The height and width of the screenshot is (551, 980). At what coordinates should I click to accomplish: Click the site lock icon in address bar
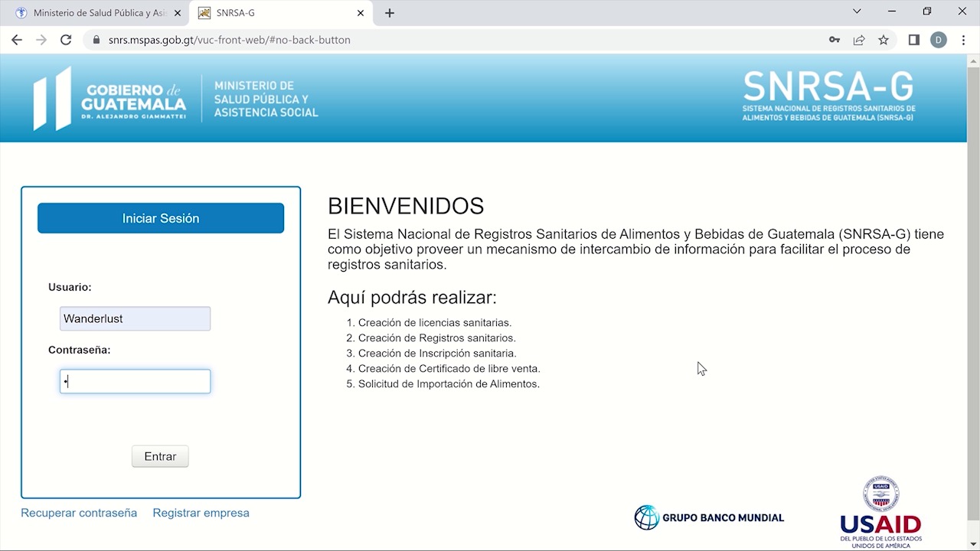point(96,40)
